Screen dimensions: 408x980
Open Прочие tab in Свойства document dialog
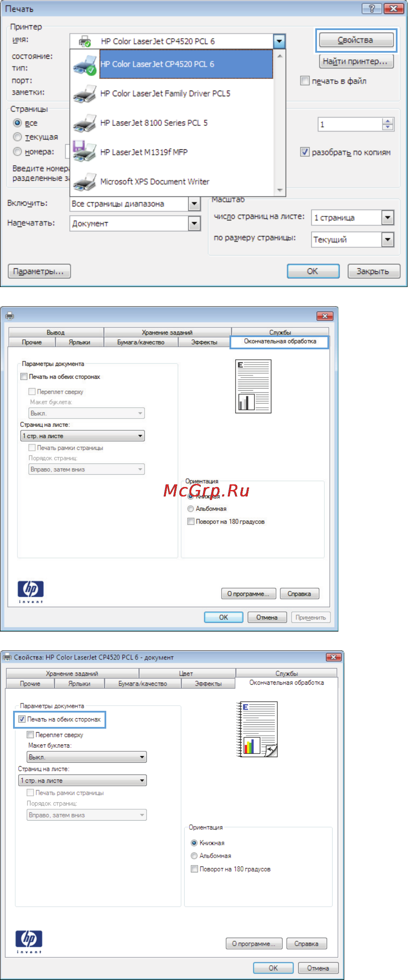pos(30,684)
